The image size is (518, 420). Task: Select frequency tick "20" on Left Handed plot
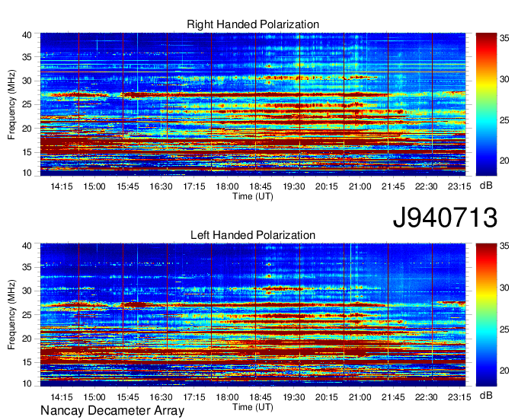27,339
